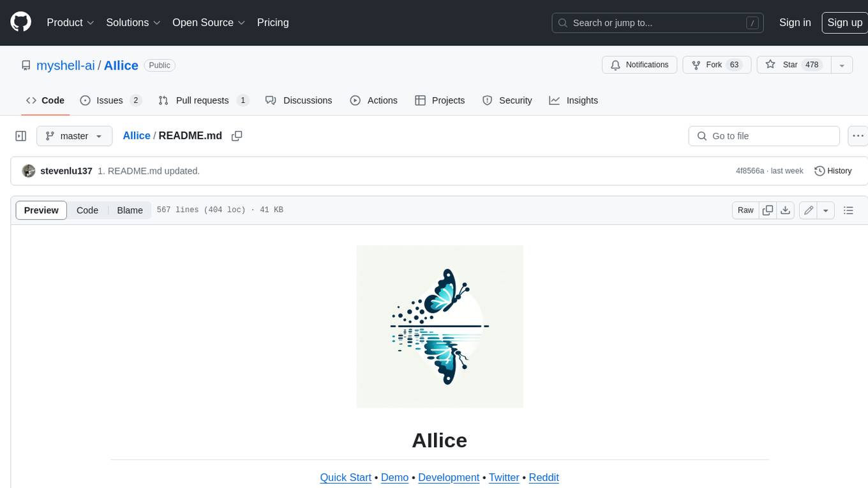Open the star lists dropdown arrow

842,65
